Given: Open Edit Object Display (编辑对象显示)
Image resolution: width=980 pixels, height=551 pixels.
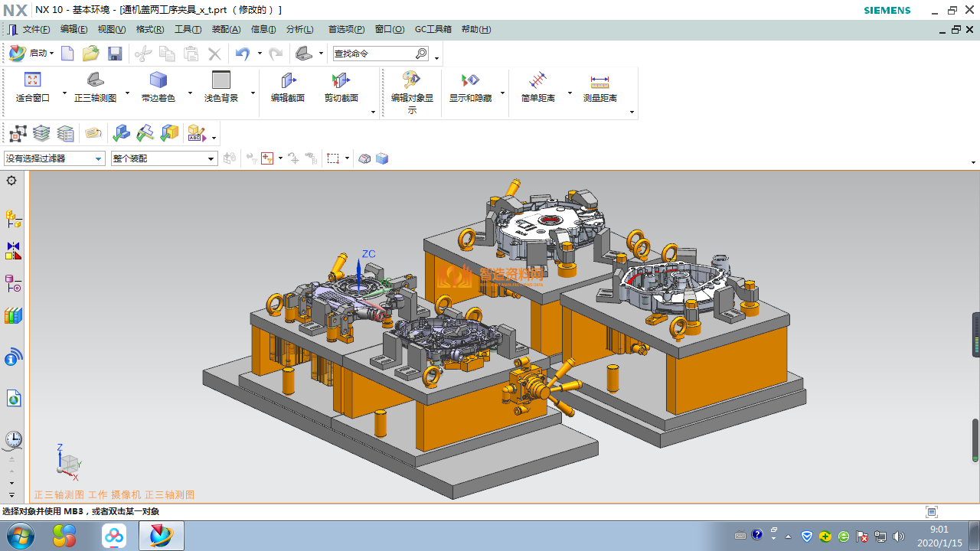Looking at the screenshot, I should [x=412, y=80].
